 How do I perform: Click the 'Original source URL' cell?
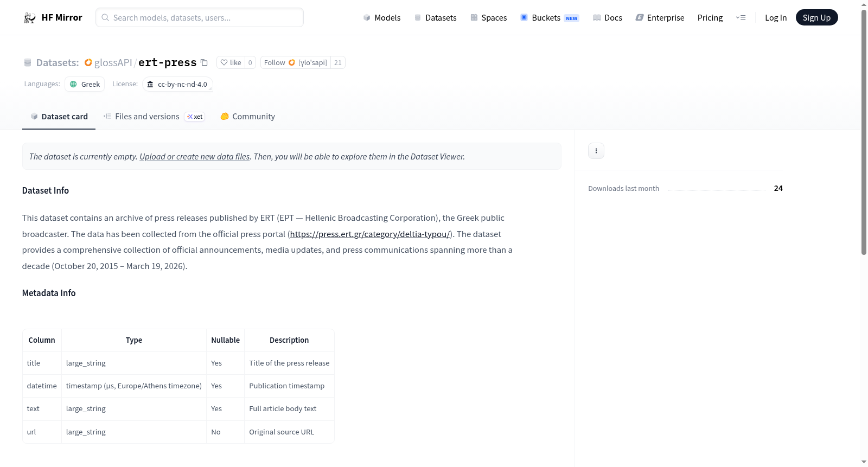(289, 432)
